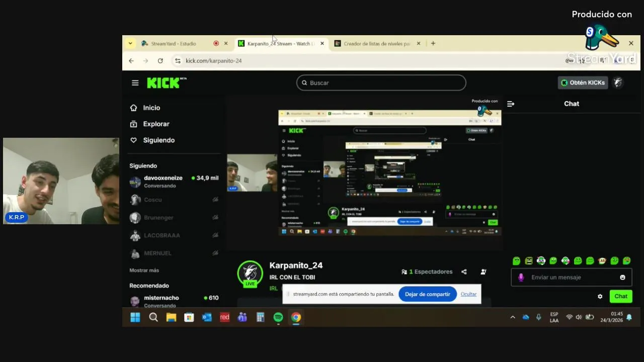
Task: Open site information icon in address bar
Action: coord(177,60)
